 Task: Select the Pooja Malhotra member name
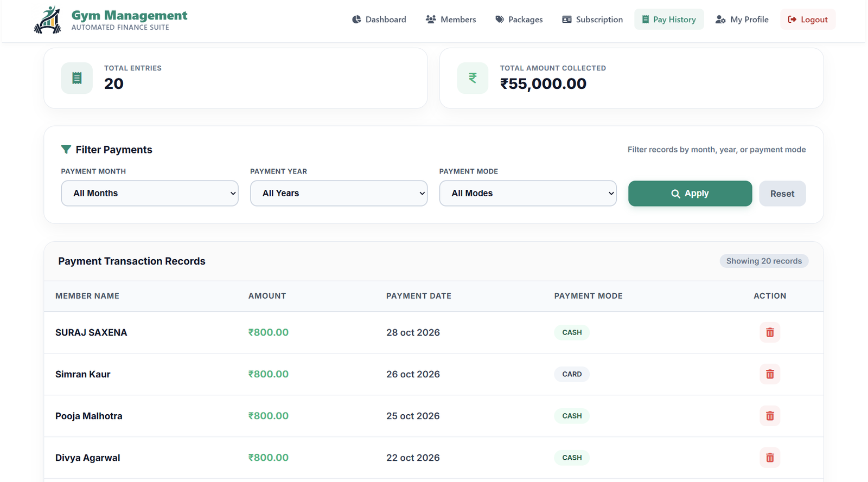pyautogui.click(x=89, y=416)
